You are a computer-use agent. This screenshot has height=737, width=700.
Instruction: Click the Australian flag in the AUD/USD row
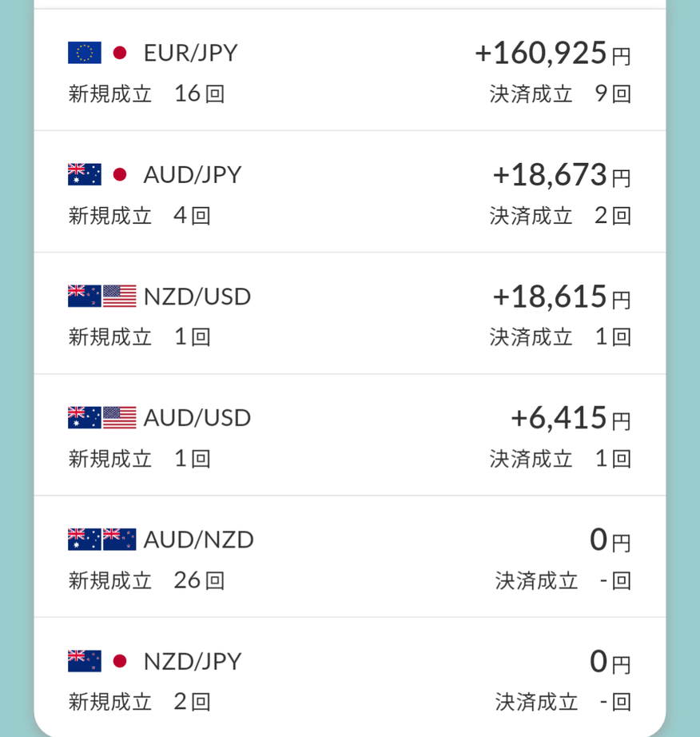[x=85, y=418]
